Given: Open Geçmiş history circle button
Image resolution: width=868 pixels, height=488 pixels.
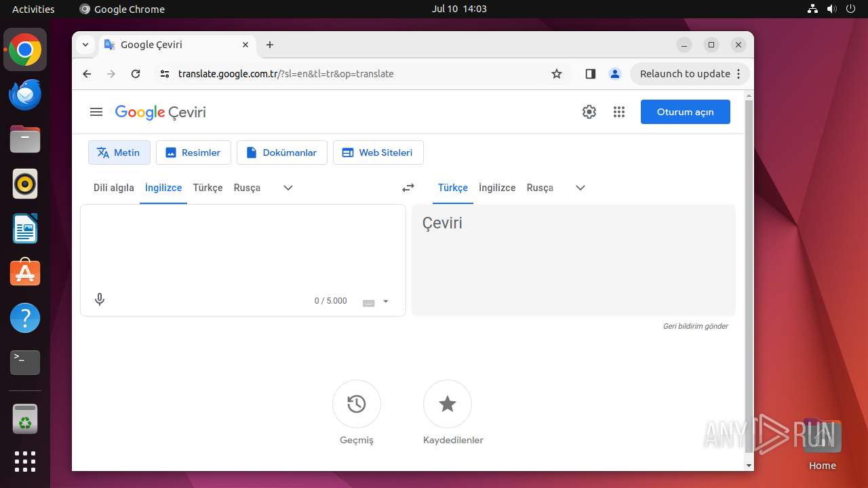Looking at the screenshot, I should 357,404.
